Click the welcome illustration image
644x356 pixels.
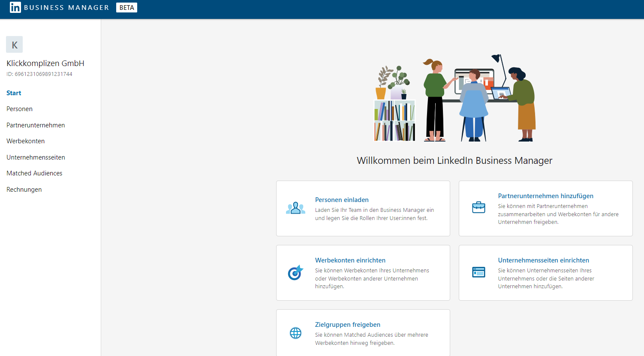(454, 98)
